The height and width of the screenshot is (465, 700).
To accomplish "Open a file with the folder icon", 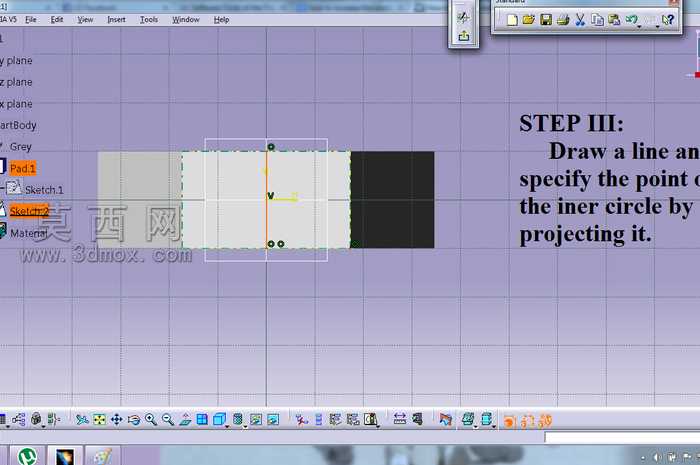I will 529,20.
